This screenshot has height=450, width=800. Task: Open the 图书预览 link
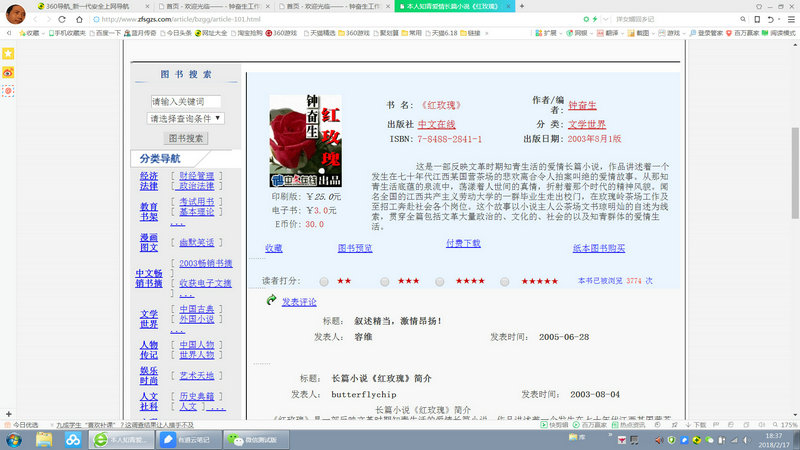click(x=355, y=248)
